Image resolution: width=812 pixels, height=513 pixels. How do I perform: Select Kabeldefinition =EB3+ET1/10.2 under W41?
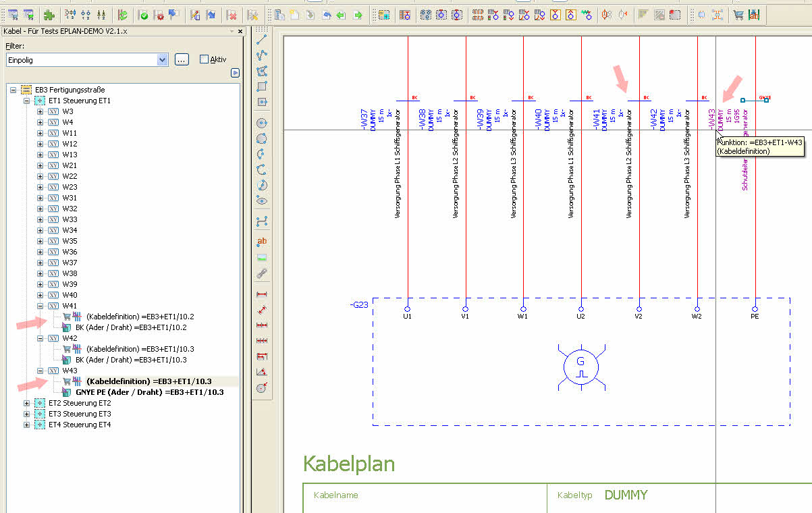point(140,317)
